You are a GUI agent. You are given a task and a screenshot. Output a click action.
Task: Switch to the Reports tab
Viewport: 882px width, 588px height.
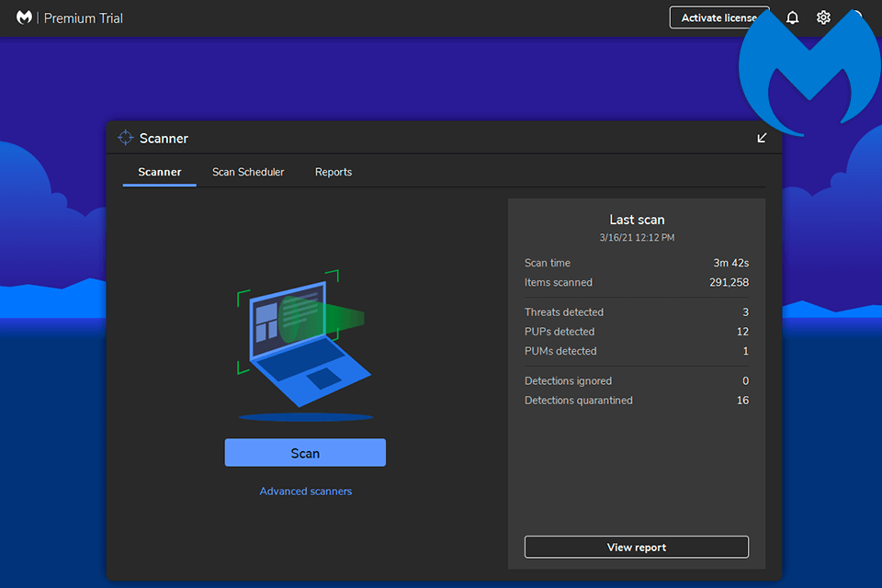click(334, 172)
